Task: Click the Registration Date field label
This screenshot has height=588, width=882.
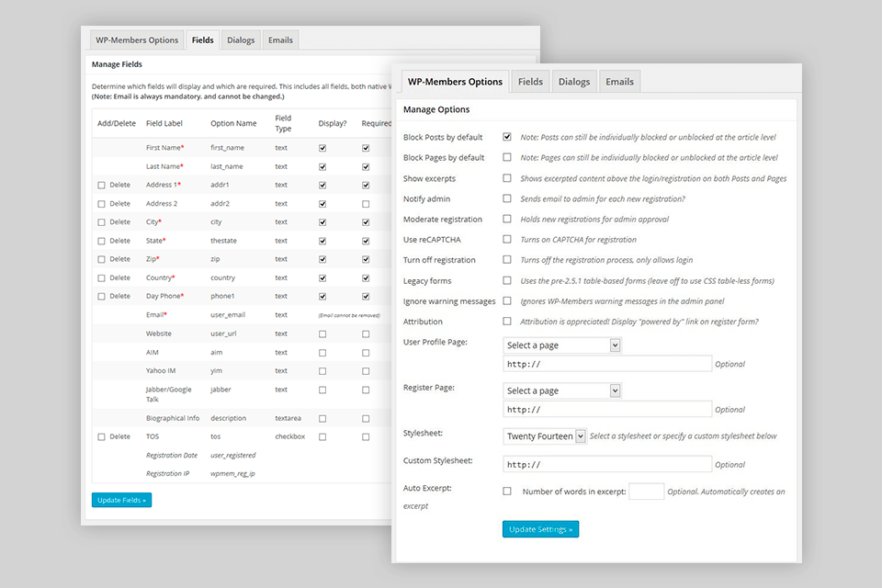Action: click(x=172, y=455)
